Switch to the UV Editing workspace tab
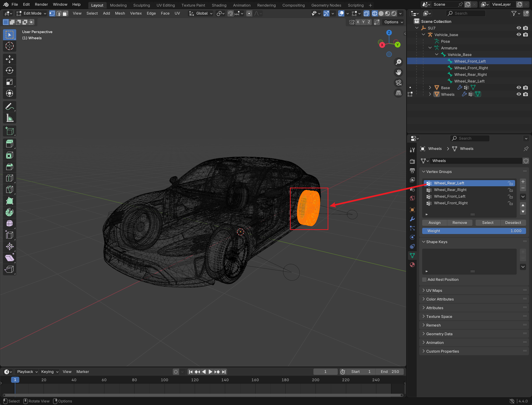Image resolution: width=532 pixels, height=405 pixels. [166, 5]
